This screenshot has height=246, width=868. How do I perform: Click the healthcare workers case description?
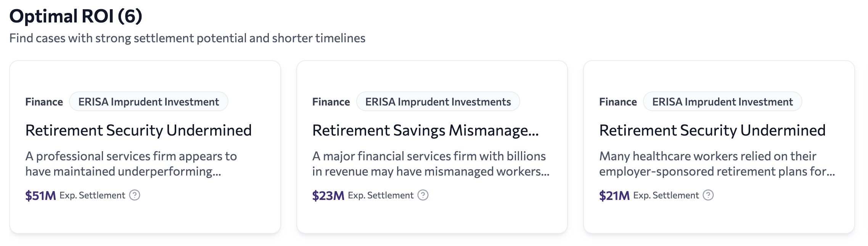[717, 164]
